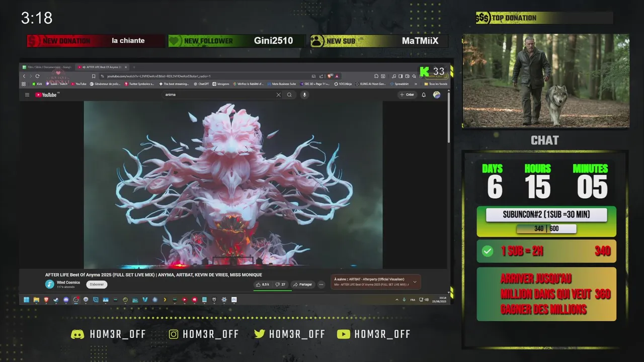644x362 pixels.
Task: Share the page from the address bar
Action: 321,76
